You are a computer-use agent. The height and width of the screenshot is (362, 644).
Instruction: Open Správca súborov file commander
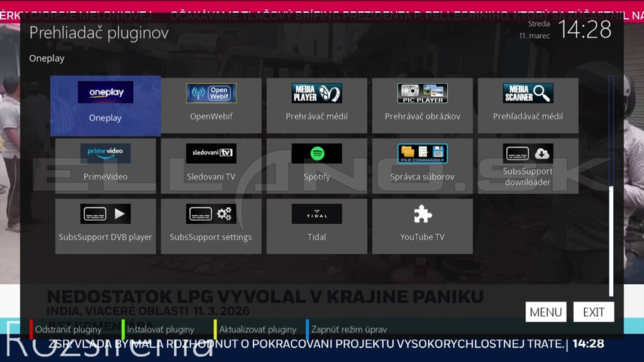tap(422, 165)
